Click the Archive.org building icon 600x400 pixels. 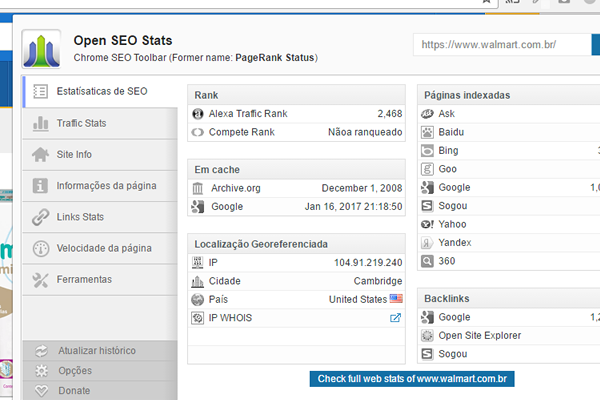tap(197, 188)
